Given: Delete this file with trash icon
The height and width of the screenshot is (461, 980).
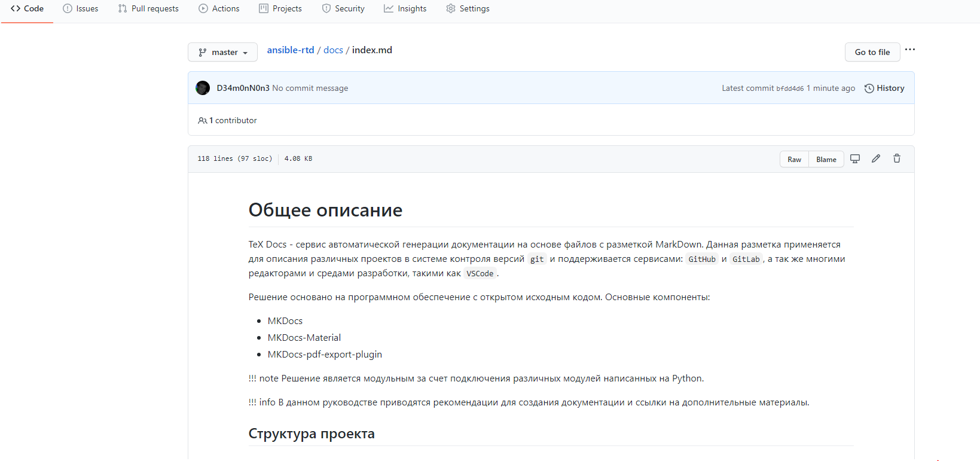Looking at the screenshot, I should coord(897,158).
